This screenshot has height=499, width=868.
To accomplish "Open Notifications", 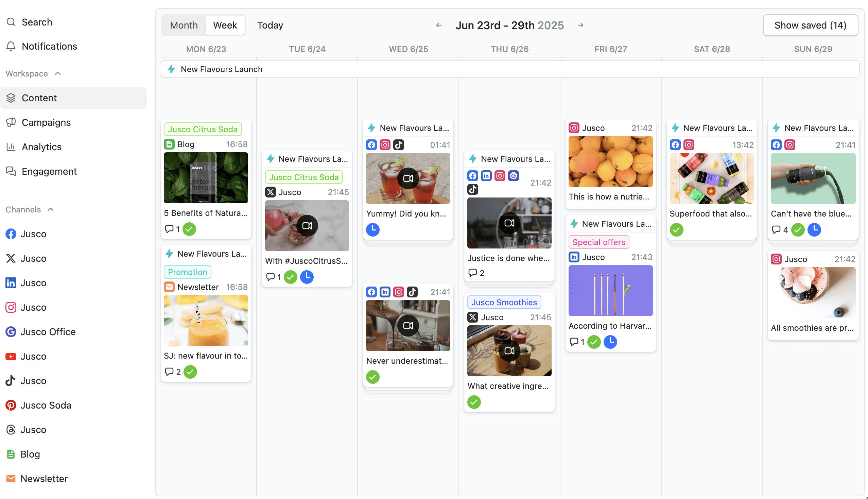I will point(49,46).
